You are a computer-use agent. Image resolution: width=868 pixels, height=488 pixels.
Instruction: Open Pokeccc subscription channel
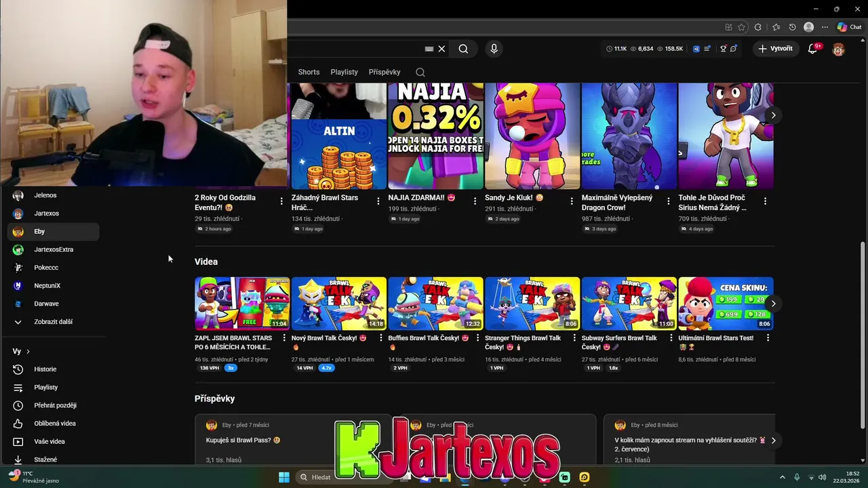click(54, 268)
